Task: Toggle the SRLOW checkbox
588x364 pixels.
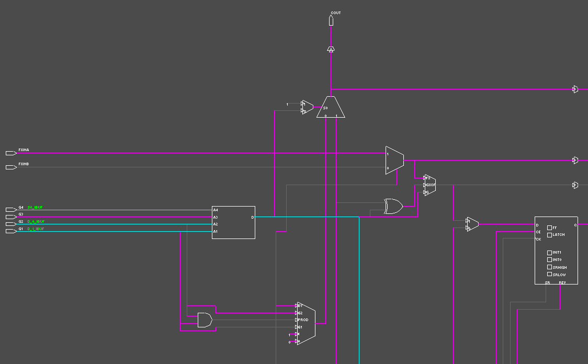Action: point(549,275)
